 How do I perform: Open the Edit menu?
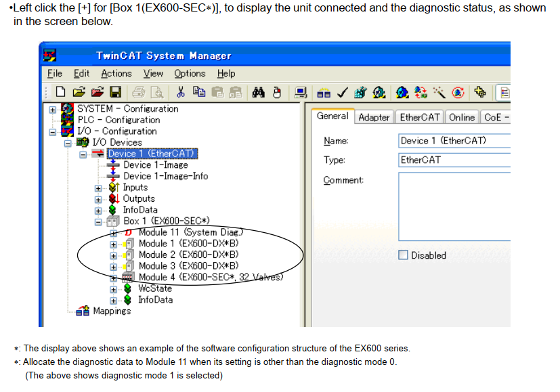(81, 73)
